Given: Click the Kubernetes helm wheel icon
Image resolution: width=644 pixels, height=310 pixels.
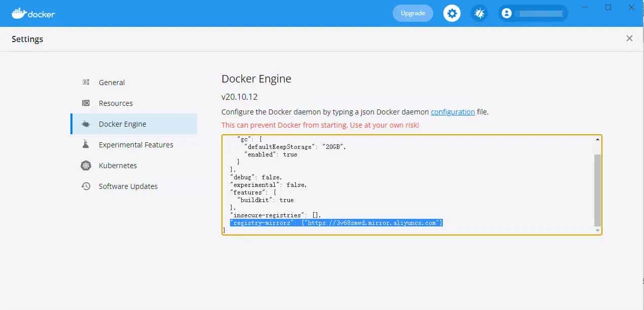Looking at the screenshot, I should click(86, 165).
